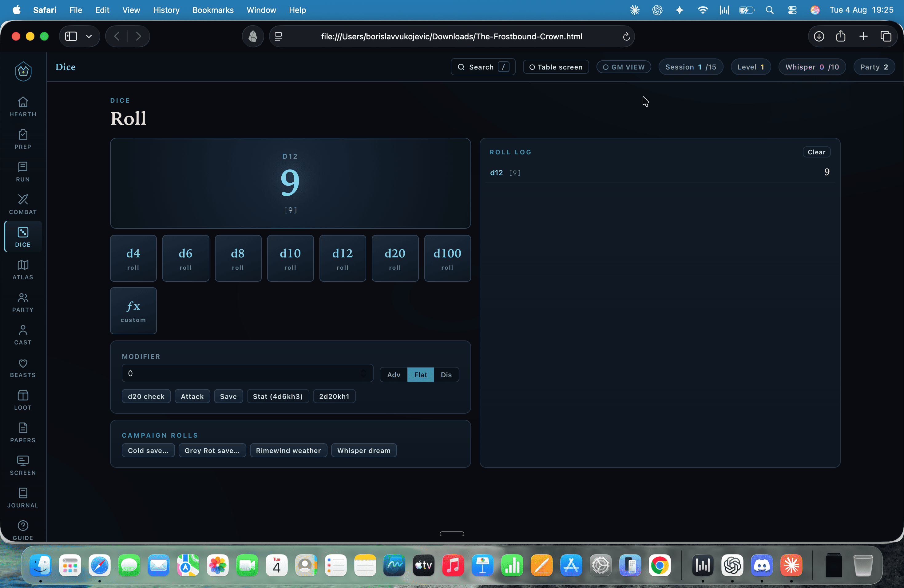Viewport: 904px width, 588px height.
Task: Roll the Stat (4d6kh3) preset
Action: tap(278, 396)
